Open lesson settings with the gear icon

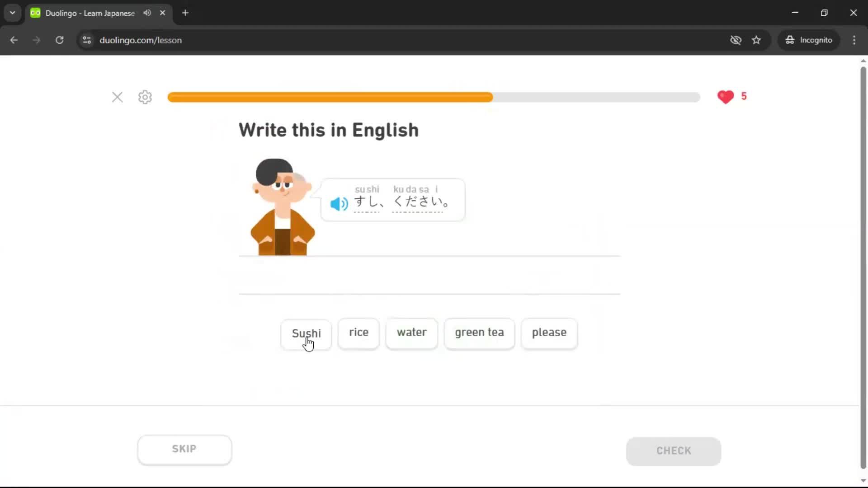[x=144, y=97]
